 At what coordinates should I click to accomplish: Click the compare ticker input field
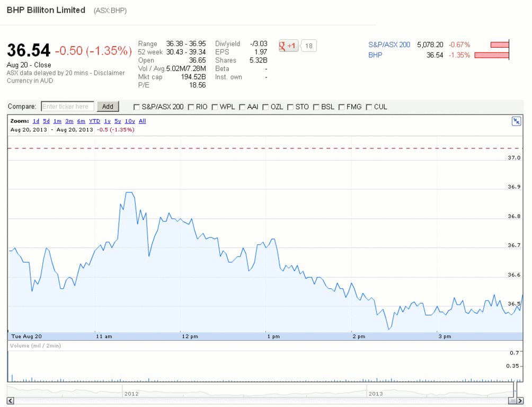[67, 107]
